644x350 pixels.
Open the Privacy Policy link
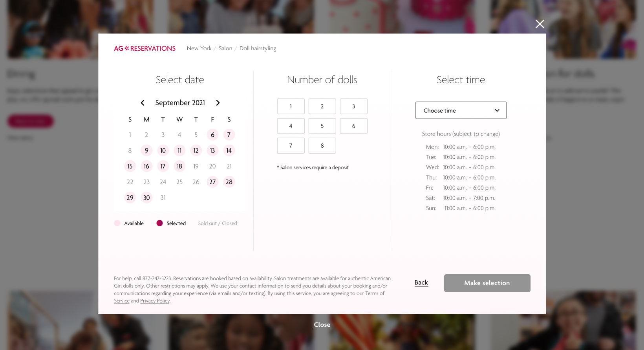click(x=155, y=301)
